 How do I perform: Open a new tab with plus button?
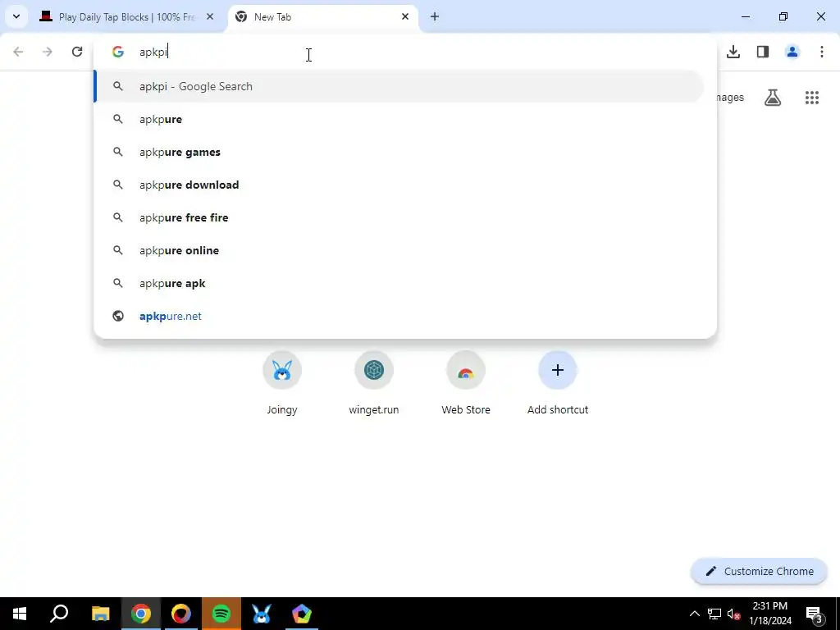coord(435,16)
